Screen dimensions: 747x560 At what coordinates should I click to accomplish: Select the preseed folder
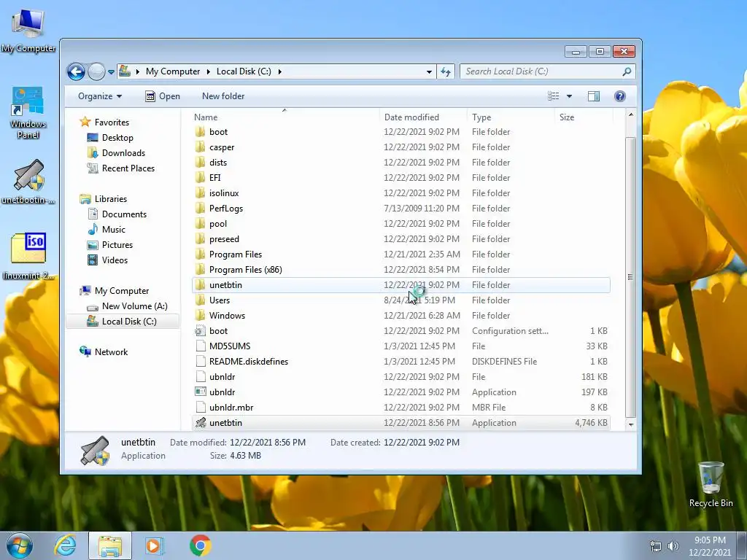pos(224,239)
